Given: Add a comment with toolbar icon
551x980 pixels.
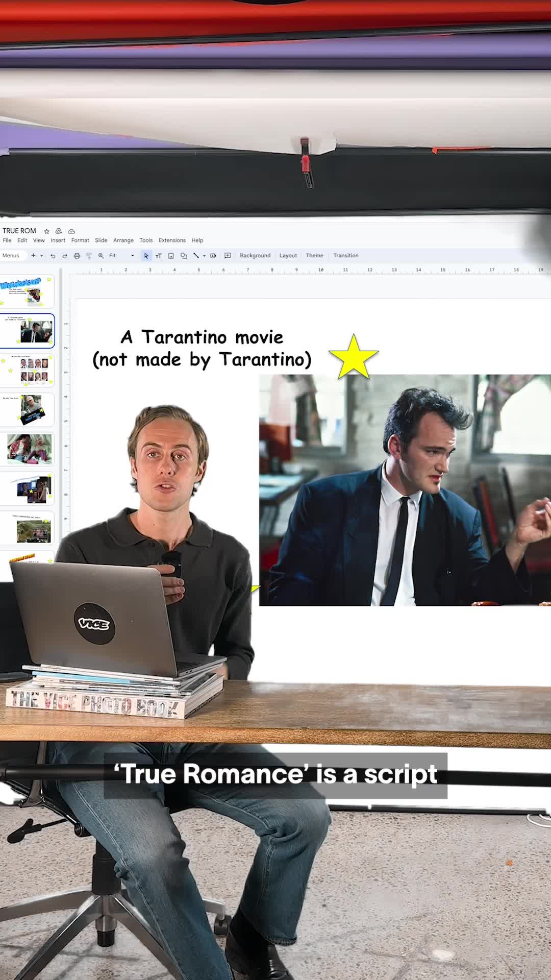Looking at the screenshot, I should click(x=228, y=256).
